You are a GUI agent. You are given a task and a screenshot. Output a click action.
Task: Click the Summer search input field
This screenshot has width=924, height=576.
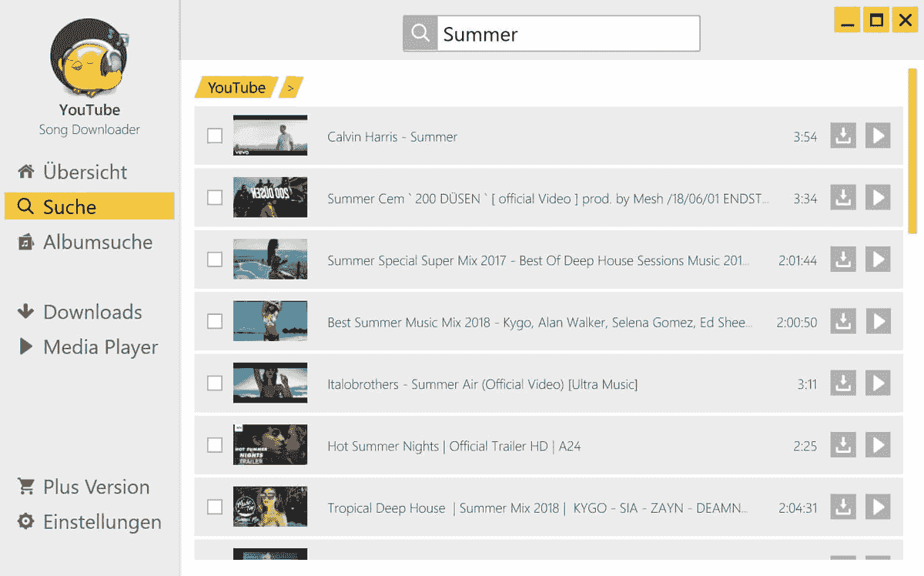click(x=568, y=34)
